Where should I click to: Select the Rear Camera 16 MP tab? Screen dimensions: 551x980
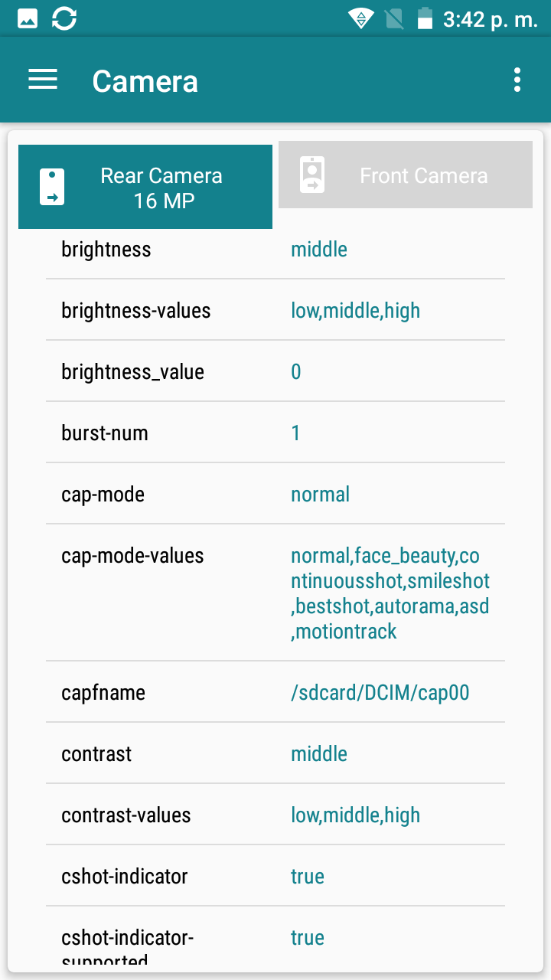click(145, 187)
